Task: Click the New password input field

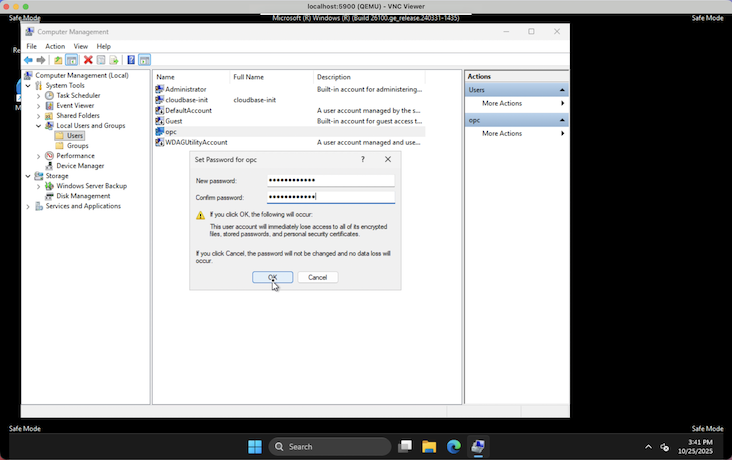Action: pos(330,181)
